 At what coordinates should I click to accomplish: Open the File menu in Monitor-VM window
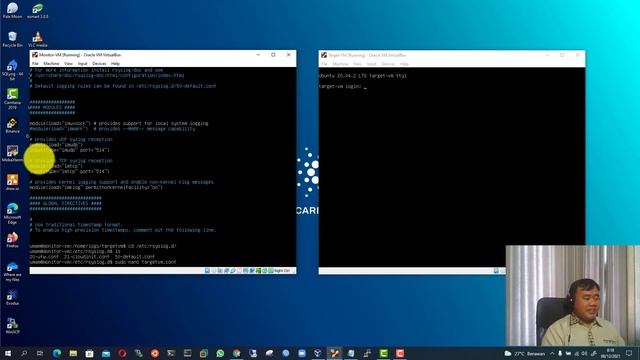click(35, 64)
